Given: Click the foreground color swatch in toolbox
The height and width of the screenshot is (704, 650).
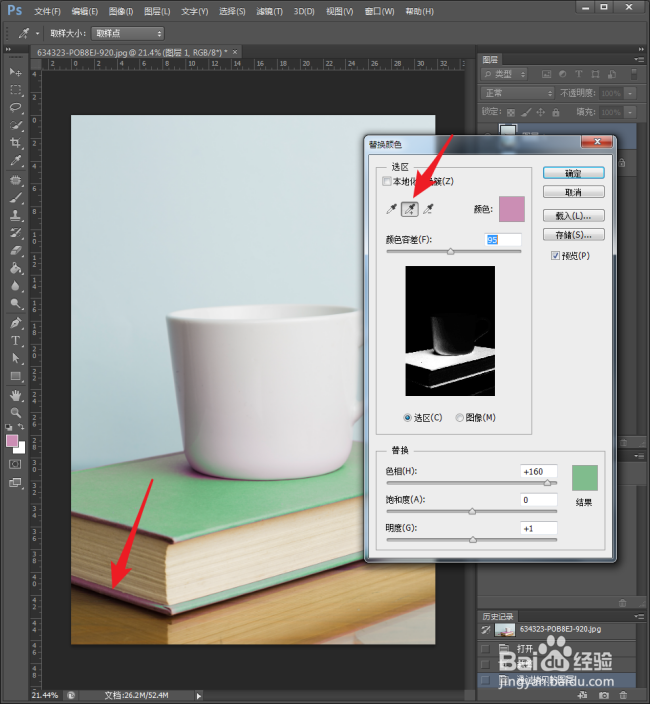Looking at the screenshot, I should [12, 441].
